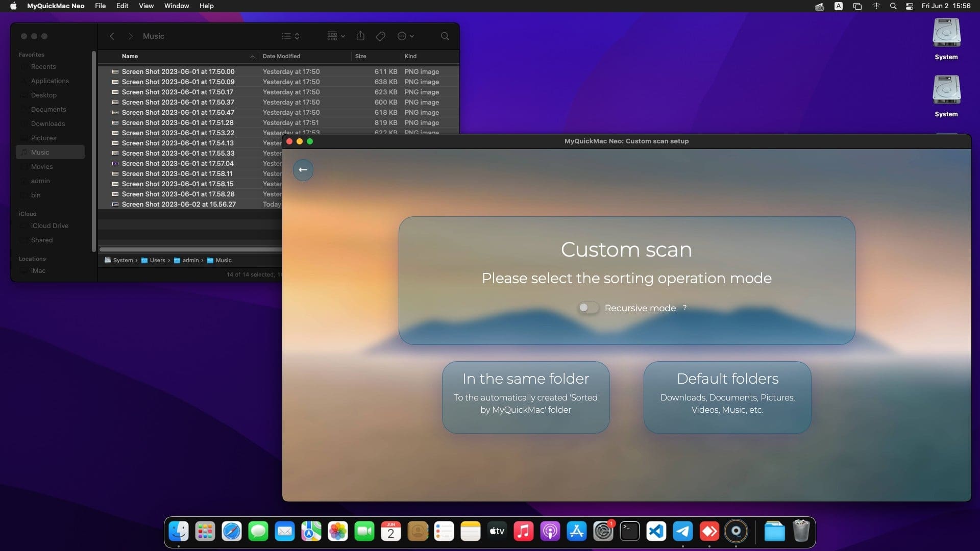Open Music app in dock
This screenshot has width=980, height=551.
pos(524,531)
